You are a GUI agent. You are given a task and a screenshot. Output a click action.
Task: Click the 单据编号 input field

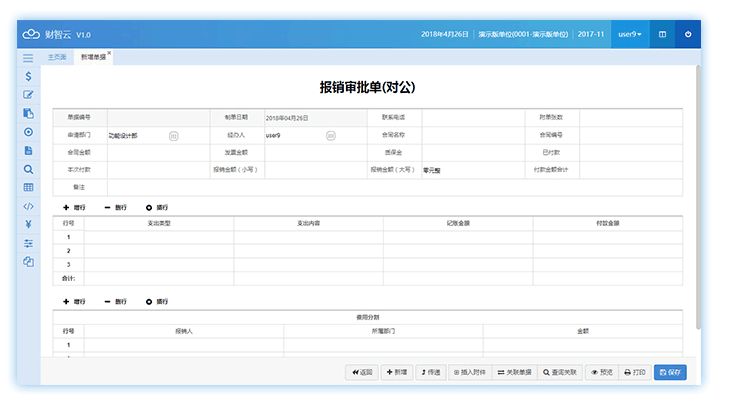pos(158,117)
